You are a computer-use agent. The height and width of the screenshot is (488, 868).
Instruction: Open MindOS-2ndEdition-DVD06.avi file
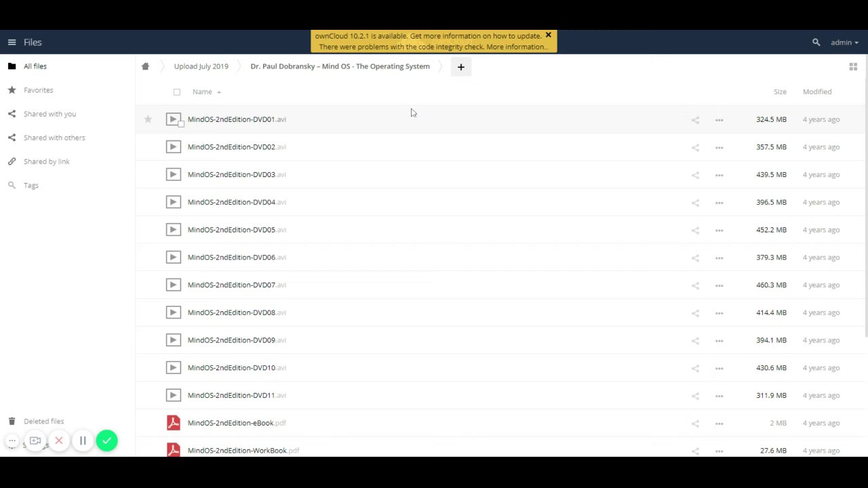(x=237, y=258)
